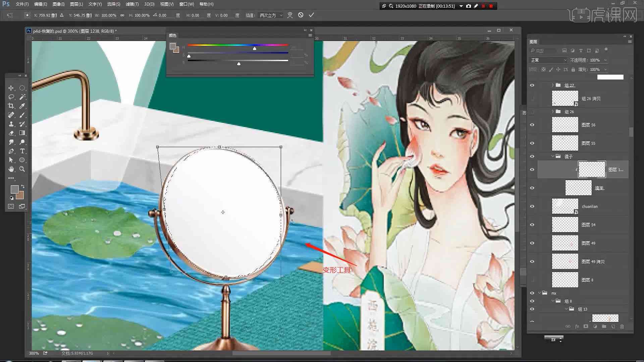Click the foreground color swatch in toolbar
The image size is (644, 362).
pos(14,189)
